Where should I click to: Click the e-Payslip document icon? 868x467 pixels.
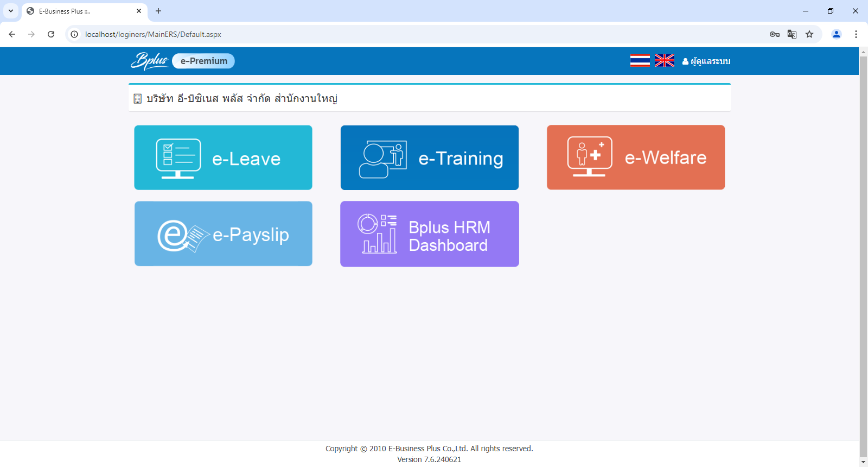(183, 236)
